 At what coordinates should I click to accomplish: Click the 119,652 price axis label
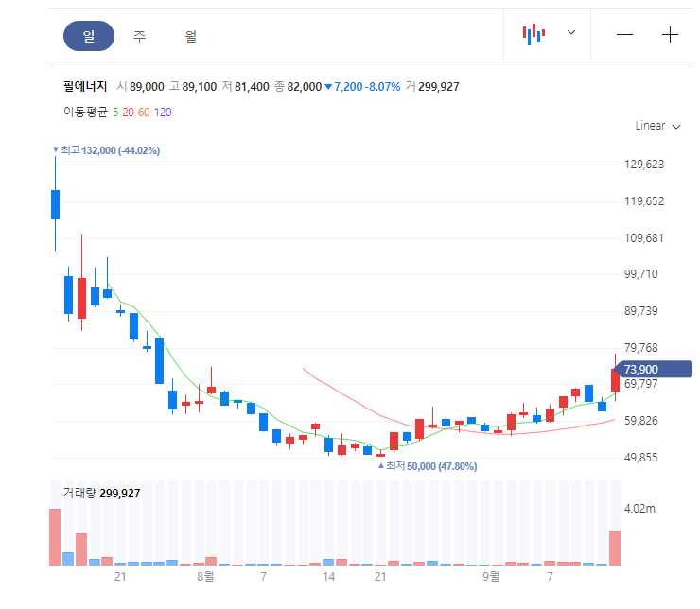[644, 201]
